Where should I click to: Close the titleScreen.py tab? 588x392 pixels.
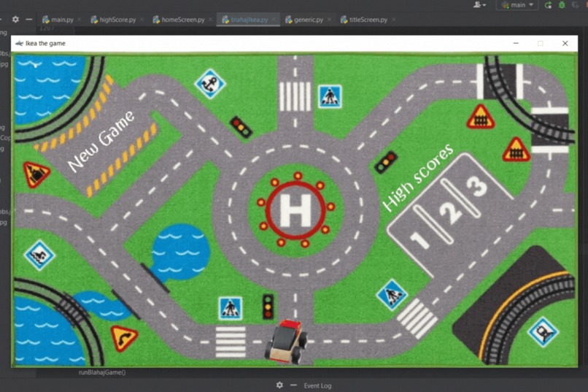coord(393,20)
